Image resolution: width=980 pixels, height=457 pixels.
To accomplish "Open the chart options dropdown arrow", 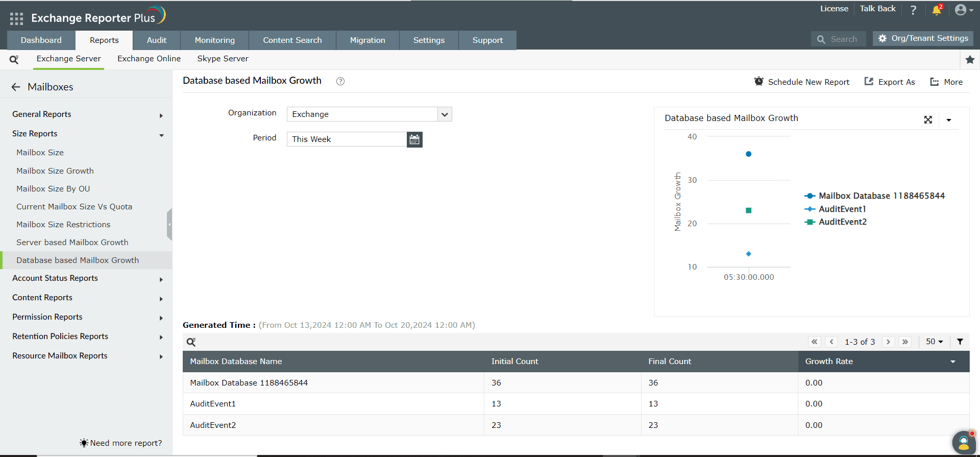I will pyautogui.click(x=949, y=120).
